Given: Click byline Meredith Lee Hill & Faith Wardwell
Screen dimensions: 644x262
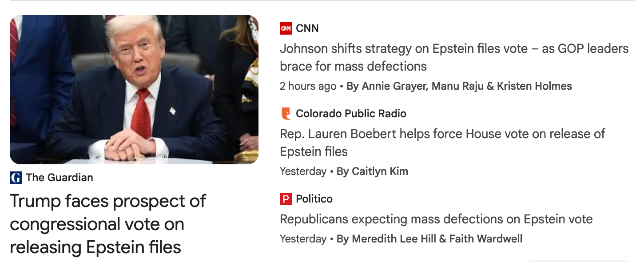Looking at the screenshot, I should tap(429, 239).
